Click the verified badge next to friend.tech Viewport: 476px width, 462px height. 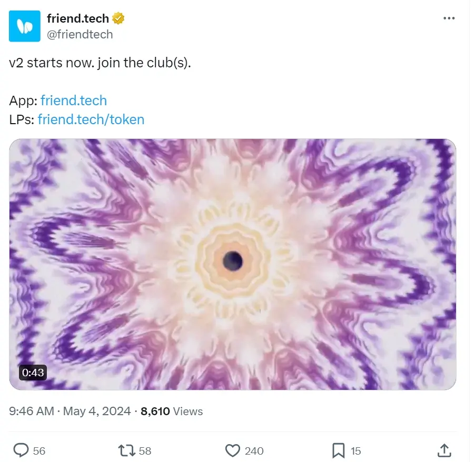point(117,17)
